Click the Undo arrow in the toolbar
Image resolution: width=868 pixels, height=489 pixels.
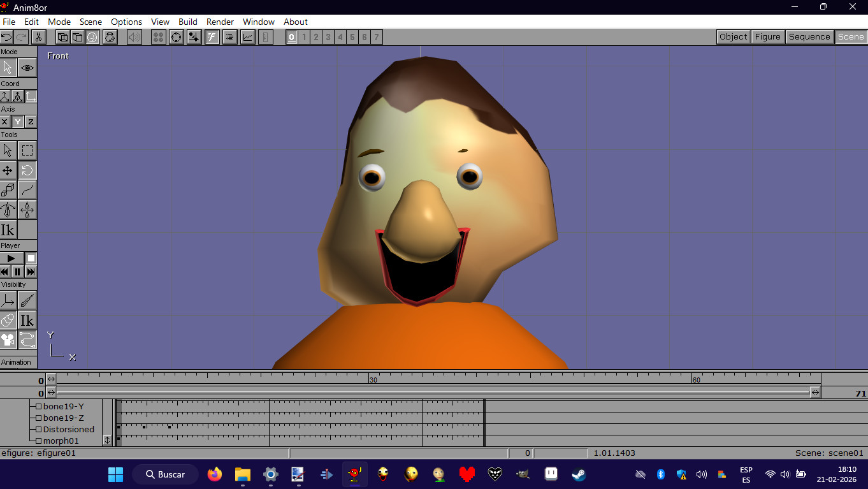7,37
